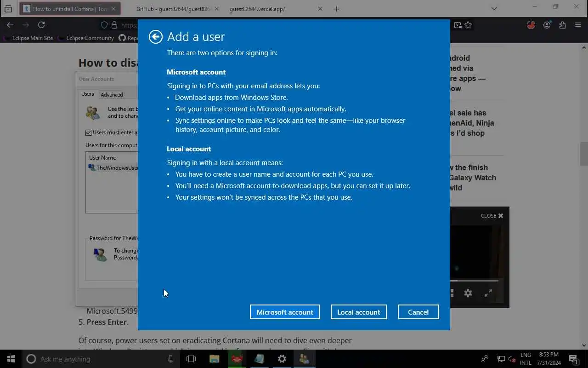
Task: Open the Extensions puzzle icon
Action: pyautogui.click(x=562, y=25)
